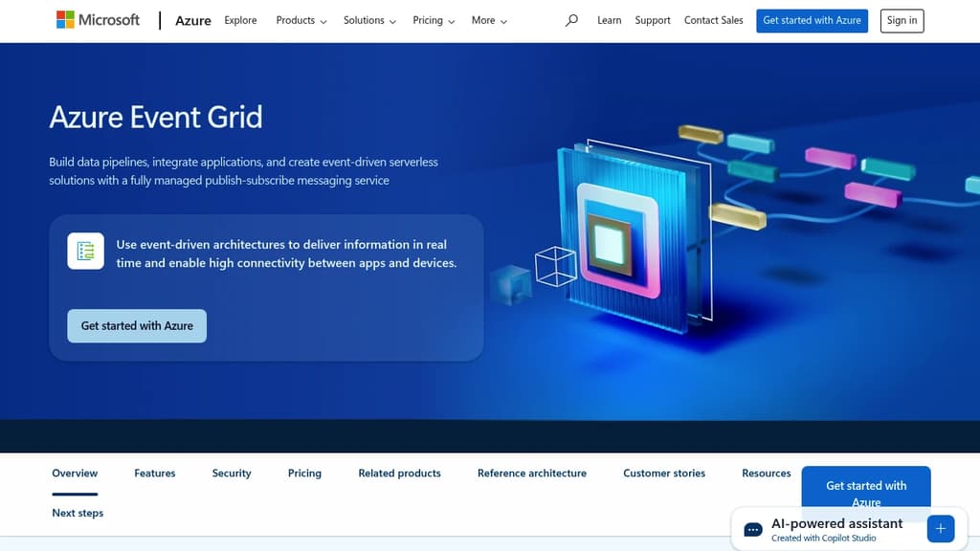Click the Microsoft logo

click(x=99, y=20)
